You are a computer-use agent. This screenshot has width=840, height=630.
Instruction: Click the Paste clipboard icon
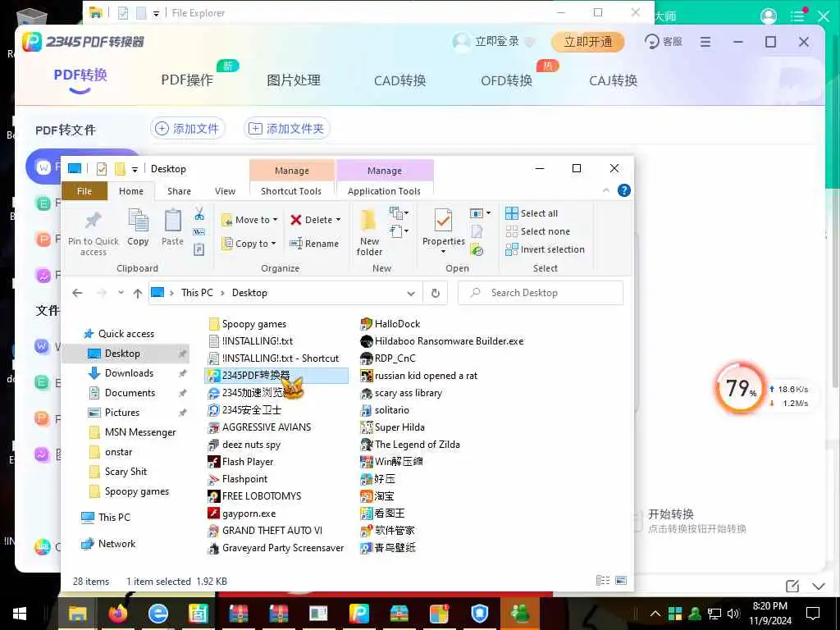(x=172, y=221)
